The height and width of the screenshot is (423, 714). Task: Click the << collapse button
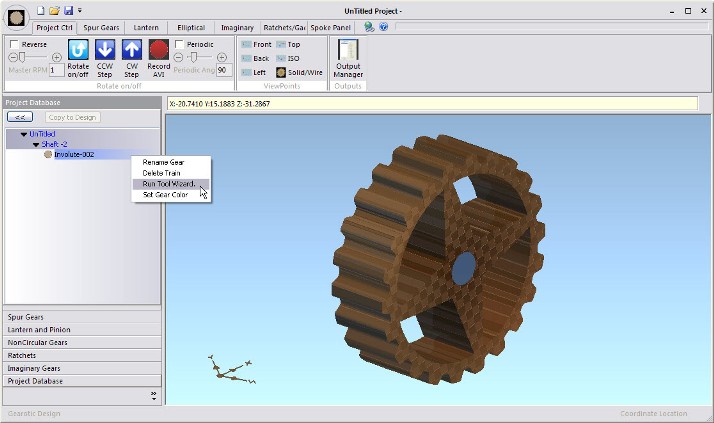pos(21,117)
